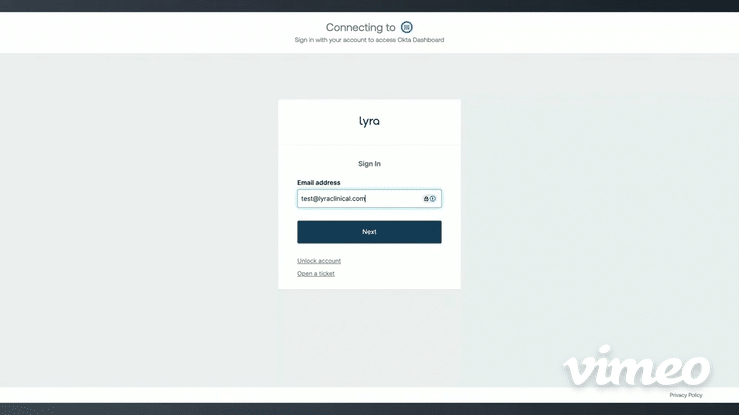Viewport: 739px width, 415px height.
Task: Click the circular app icon beside Connecting to
Action: [406, 27]
